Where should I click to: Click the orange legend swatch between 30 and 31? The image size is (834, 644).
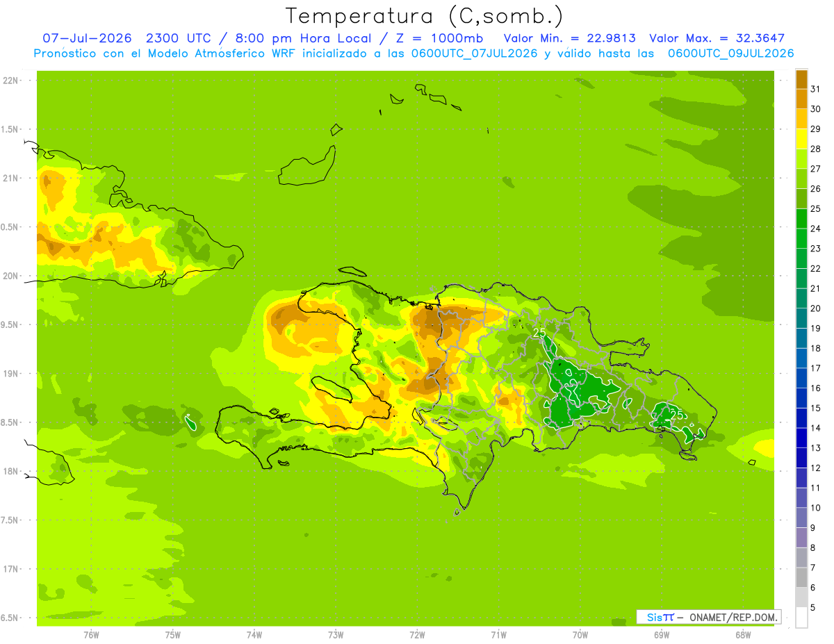(x=801, y=99)
